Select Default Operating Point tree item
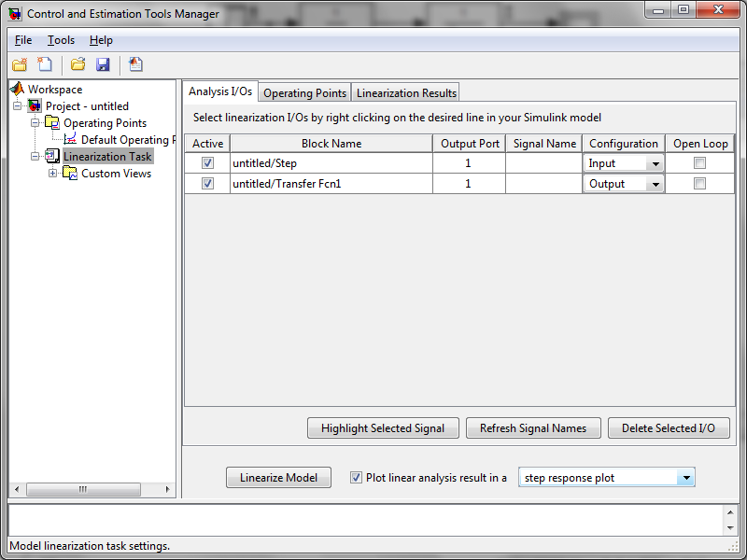This screenshot has width=747, height=560. pos(128,139)
